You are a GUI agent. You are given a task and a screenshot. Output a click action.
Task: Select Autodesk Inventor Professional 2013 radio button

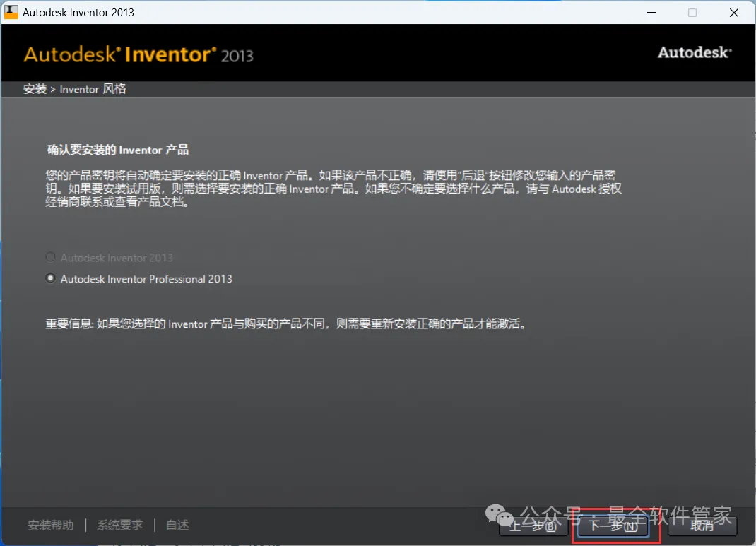tap(50, 278)
